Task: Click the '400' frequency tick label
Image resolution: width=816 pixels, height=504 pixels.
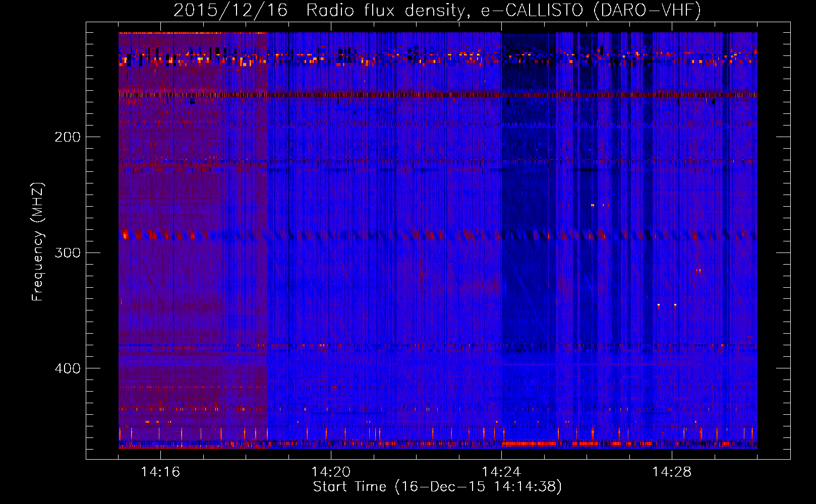Action: click(x=68, y=368)
